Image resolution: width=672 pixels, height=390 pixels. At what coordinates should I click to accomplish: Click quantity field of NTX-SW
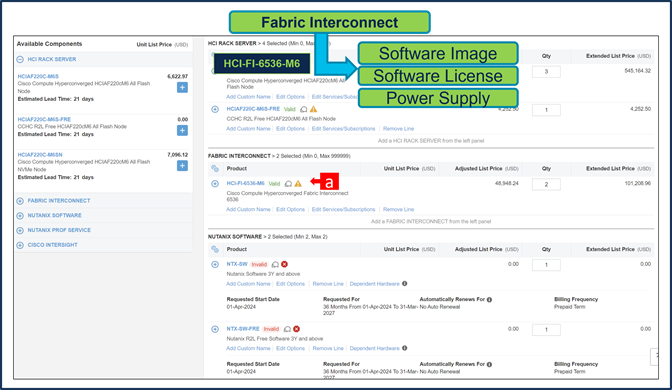click(x=546, y=265)
